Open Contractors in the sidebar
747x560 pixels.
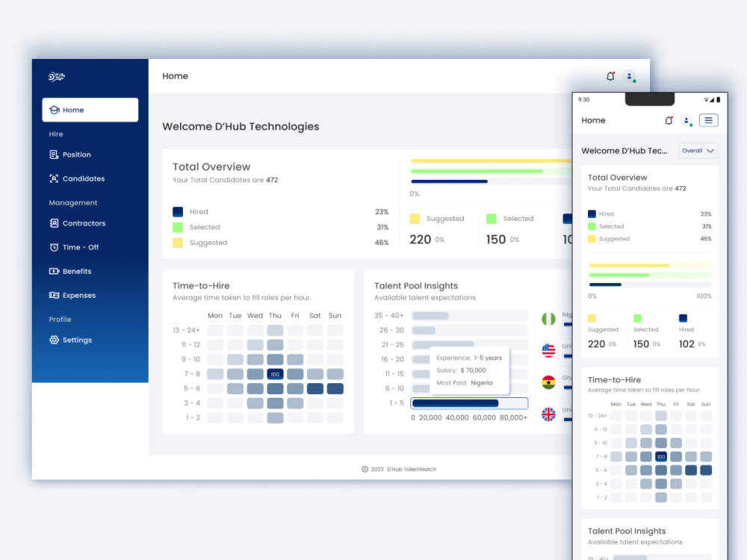point(77,223)
